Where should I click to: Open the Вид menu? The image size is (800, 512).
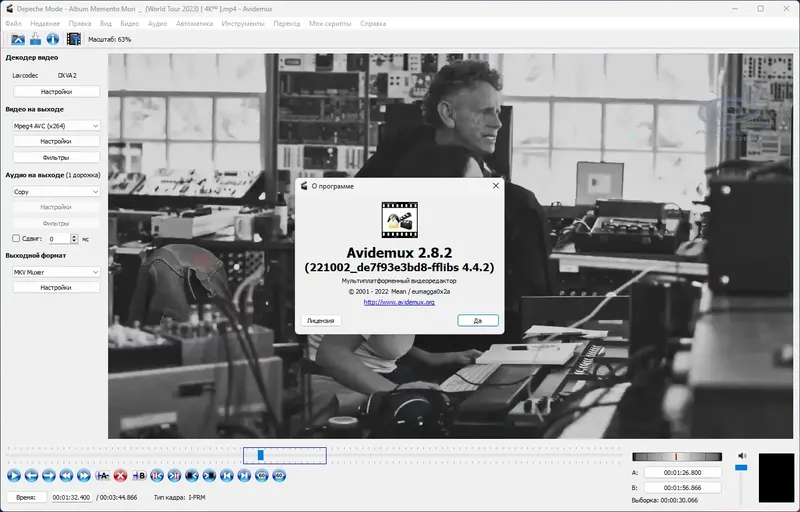(x=106, y=23)
